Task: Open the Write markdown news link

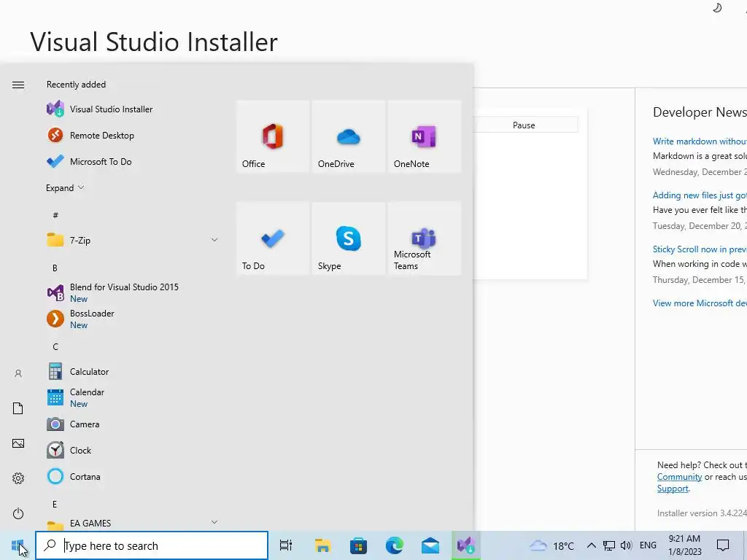Action: (x=700, y=141)
